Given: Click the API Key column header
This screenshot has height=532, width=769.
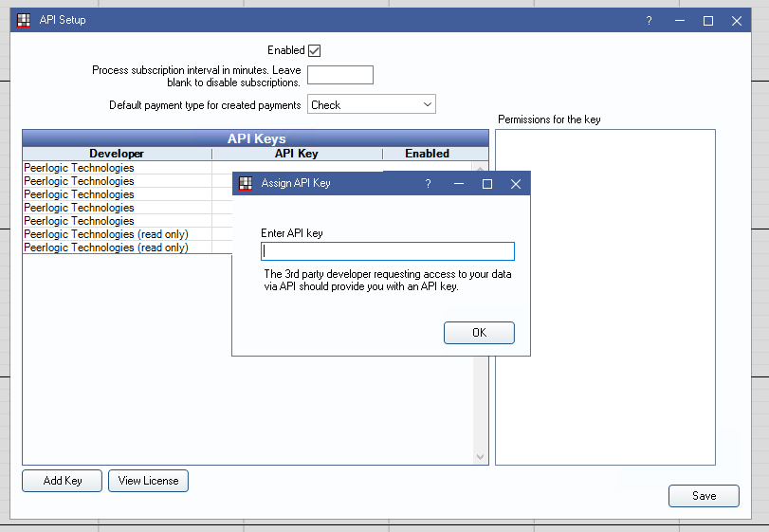Looking at the screenshot, I should click(297, 154).
